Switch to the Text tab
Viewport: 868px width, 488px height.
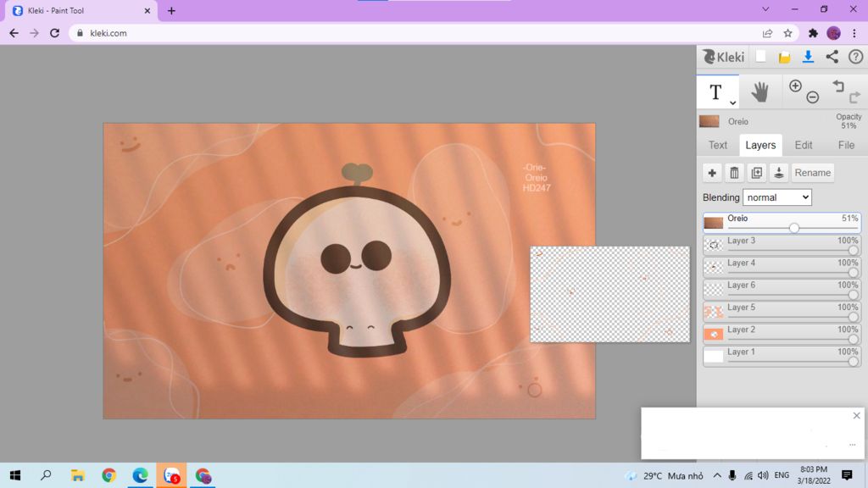click(717, 145)
